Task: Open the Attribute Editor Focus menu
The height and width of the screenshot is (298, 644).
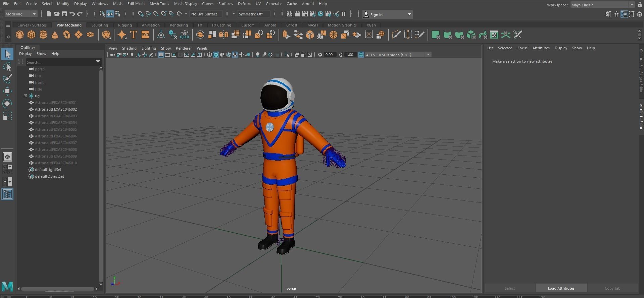Action: [522, 48]
